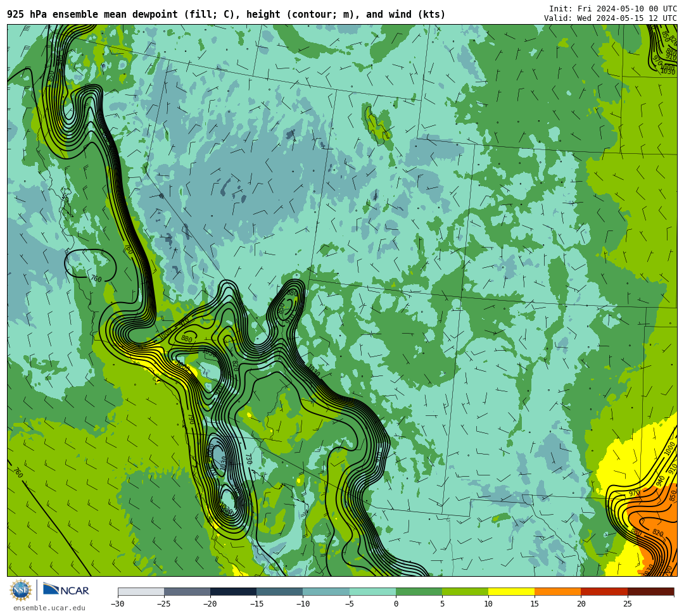Viewport: 684px width, 616px height.
Task: Click the -5 colorbar tick label
Action: click(x=350, y=604)
